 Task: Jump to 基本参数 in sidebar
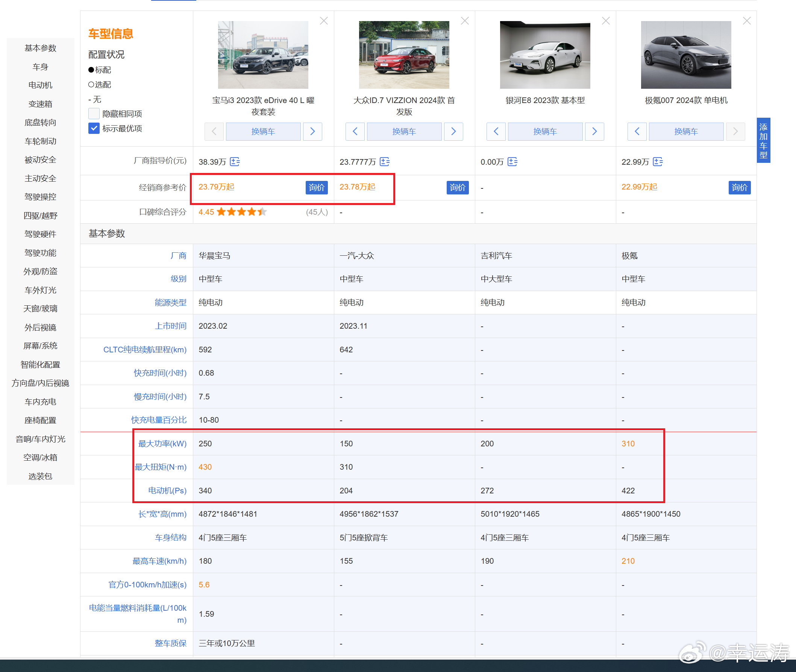coord(40,48)
